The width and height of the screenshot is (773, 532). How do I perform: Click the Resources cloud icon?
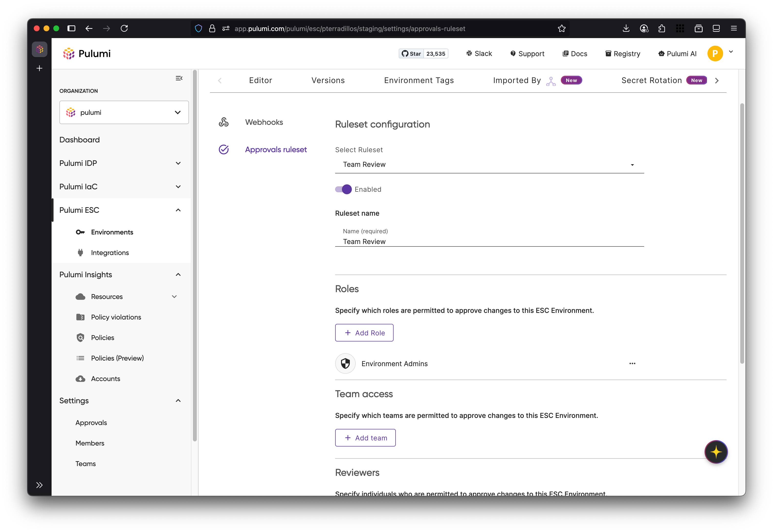tap(80, 297)
